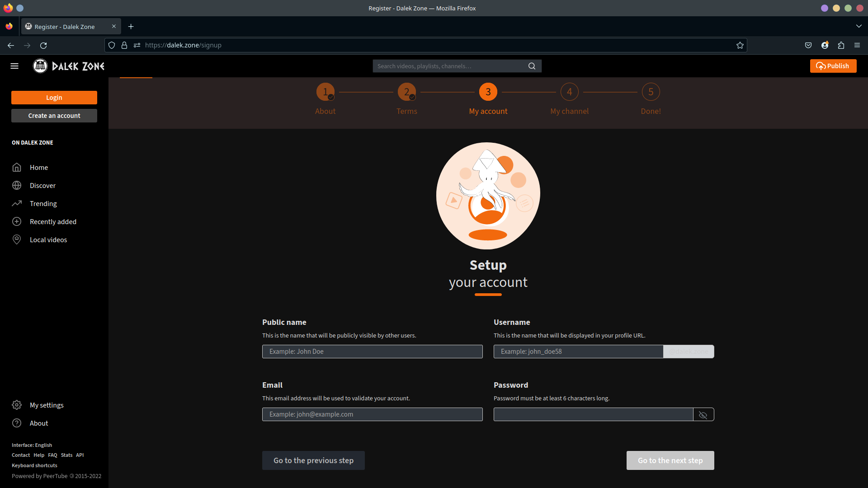Open Local videos
The height and width of the screenshot is (488, 868).
tap(48, 239)
